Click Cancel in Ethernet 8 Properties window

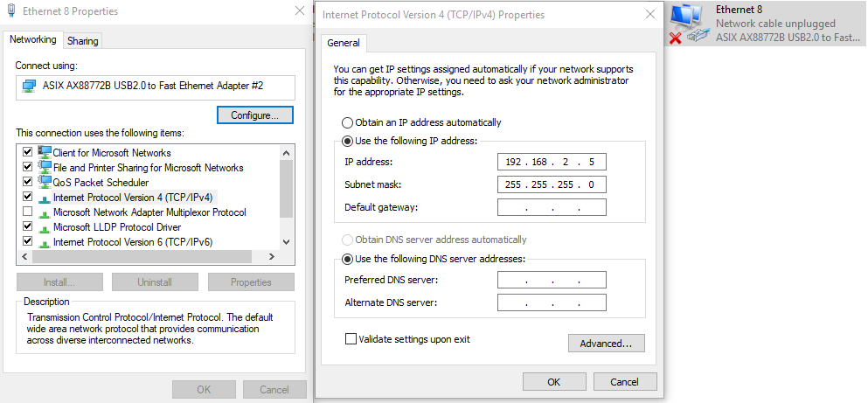274,390
